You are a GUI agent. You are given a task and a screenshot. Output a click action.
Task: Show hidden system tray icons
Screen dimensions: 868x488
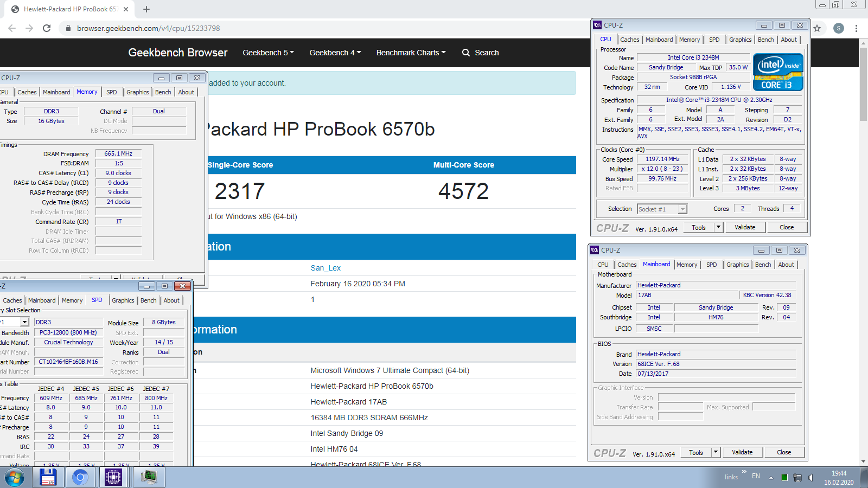point(771,478)
